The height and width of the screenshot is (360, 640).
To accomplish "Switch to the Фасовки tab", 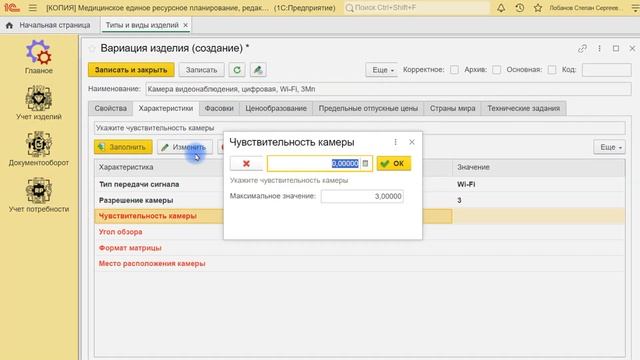I will coord(219,109).
